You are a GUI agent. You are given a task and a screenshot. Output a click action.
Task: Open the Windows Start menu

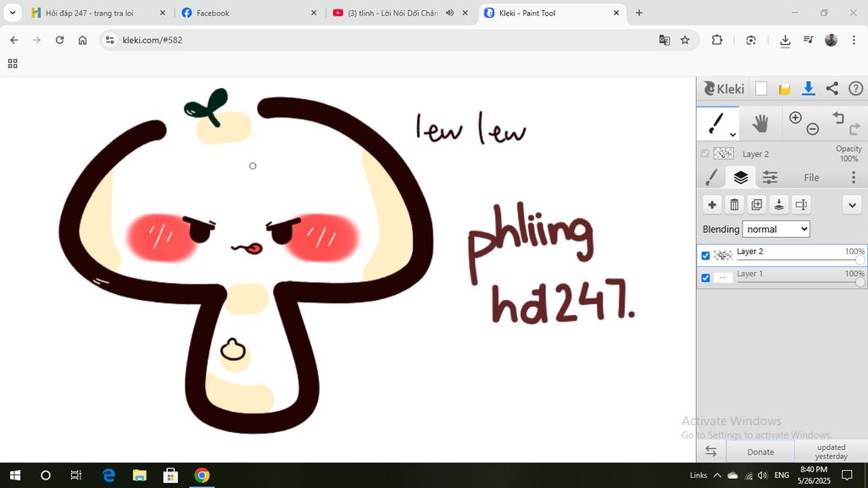coord(15,475)
